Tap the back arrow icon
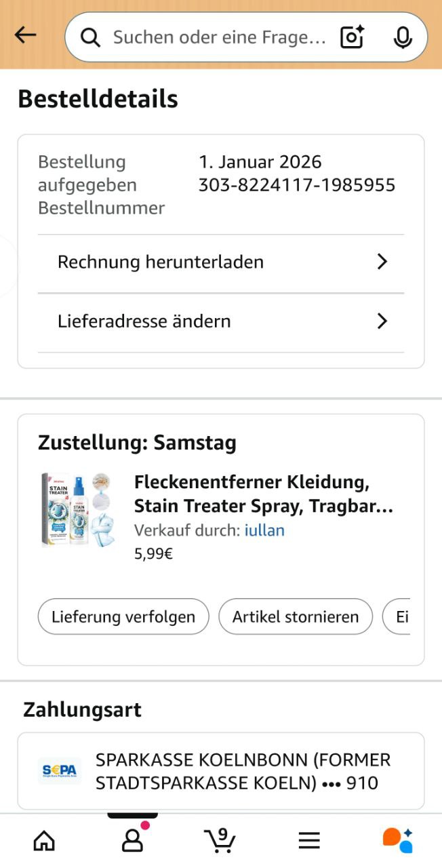The image size is (442, 868). tap(25, 35)
